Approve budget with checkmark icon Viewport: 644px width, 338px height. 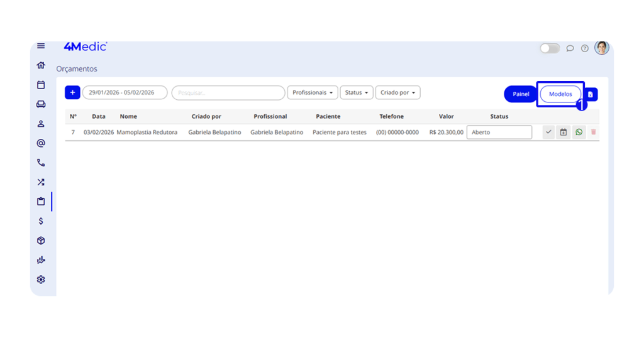click(x=548, y=132)
